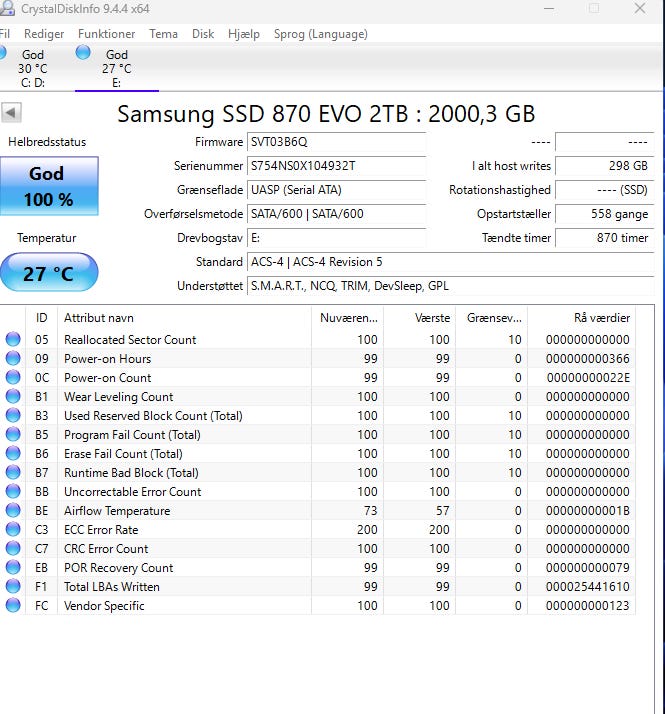Click the 27 °C temperature button
The image size is (665, 714).
click(49, 273)
